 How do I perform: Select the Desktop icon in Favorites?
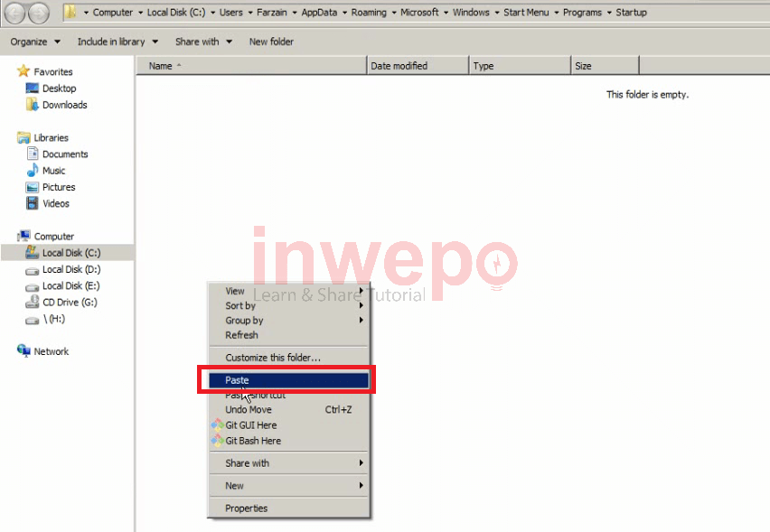(32, 88)
